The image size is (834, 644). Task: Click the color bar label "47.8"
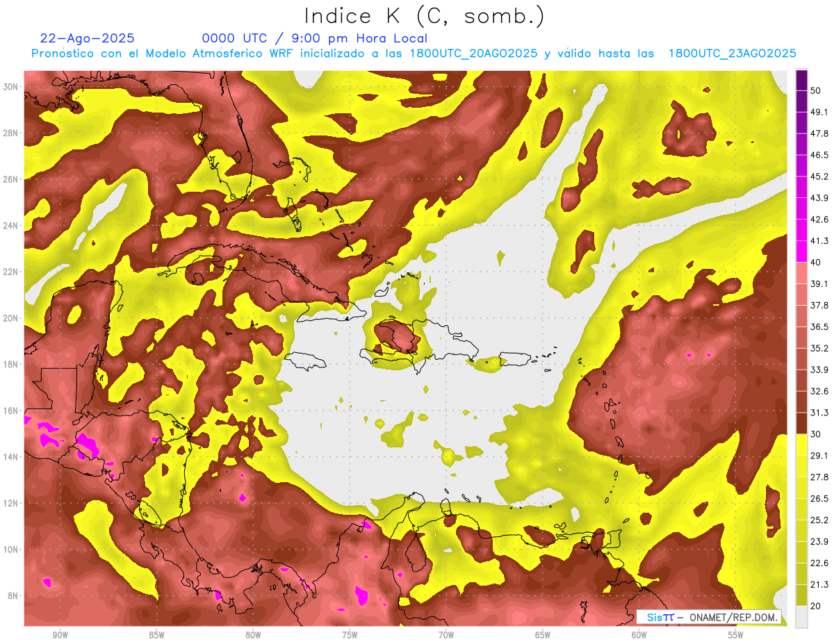pyautogui.click(x=819, y=133)
